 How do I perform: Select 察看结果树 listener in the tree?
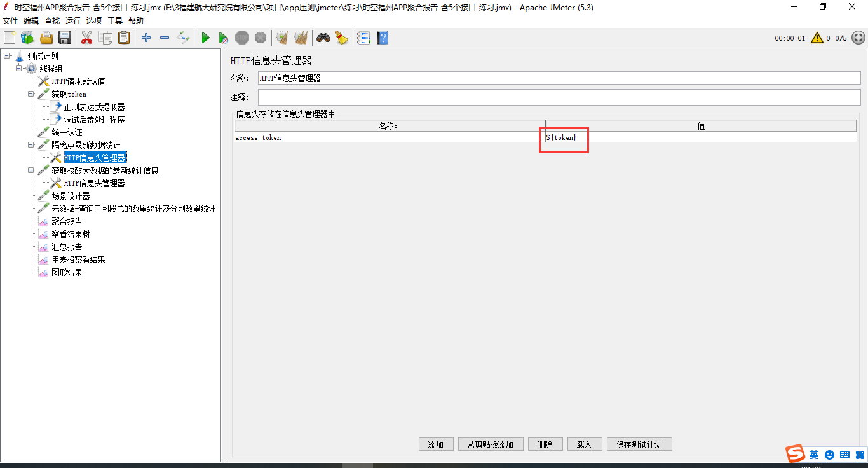(x=71, y=234)
